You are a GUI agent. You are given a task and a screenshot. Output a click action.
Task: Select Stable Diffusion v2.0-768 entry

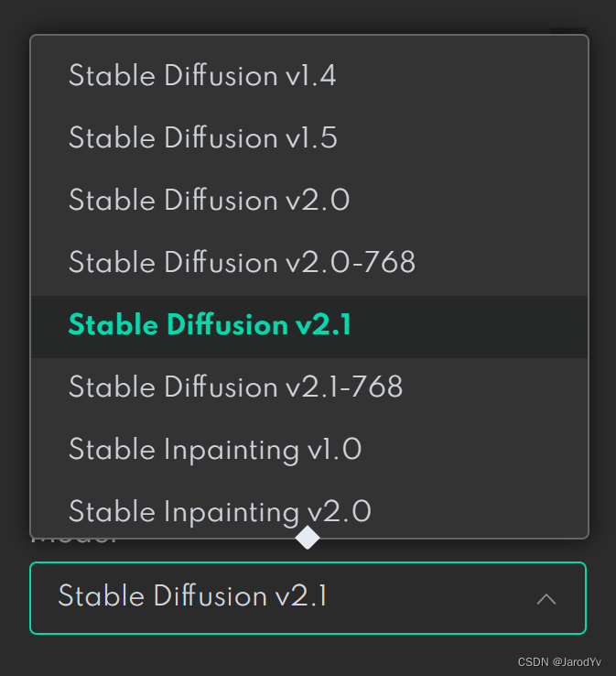pos(242,263)
